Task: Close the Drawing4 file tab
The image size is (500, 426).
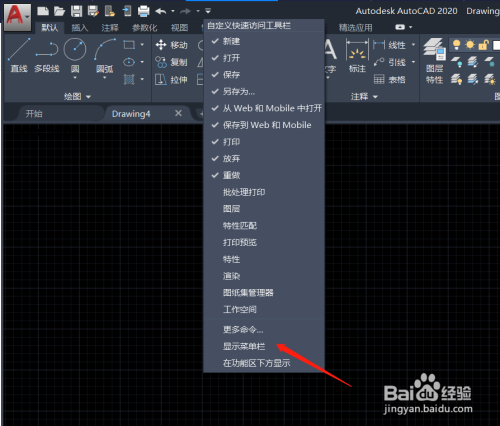Action: coord(178,113)
